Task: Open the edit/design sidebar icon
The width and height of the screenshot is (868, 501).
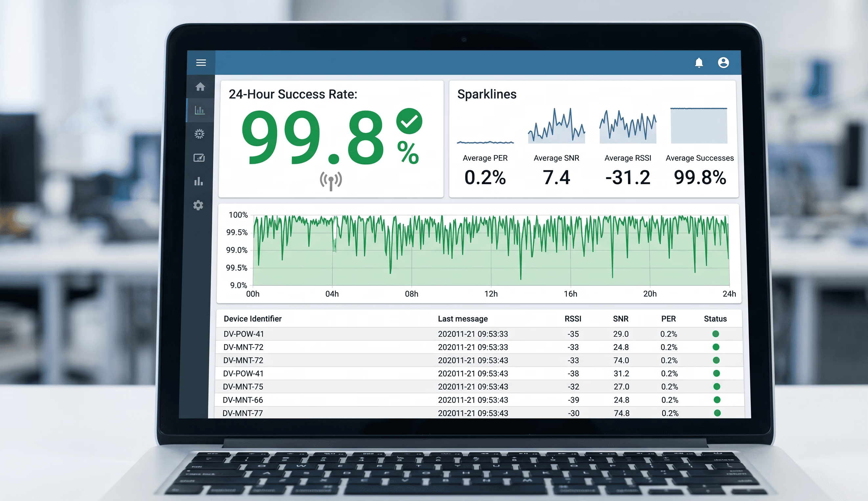Action: point(200,158)
